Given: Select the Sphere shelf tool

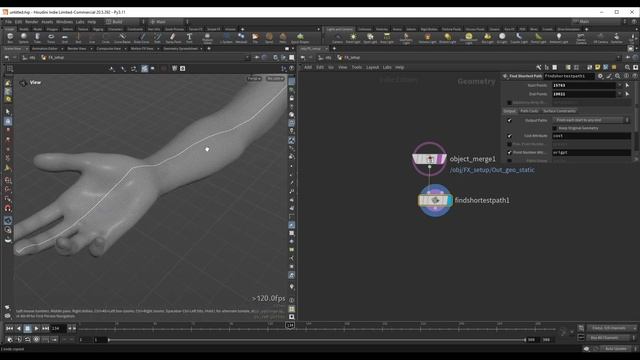Looking at the screenshot, I should (24, 38).
